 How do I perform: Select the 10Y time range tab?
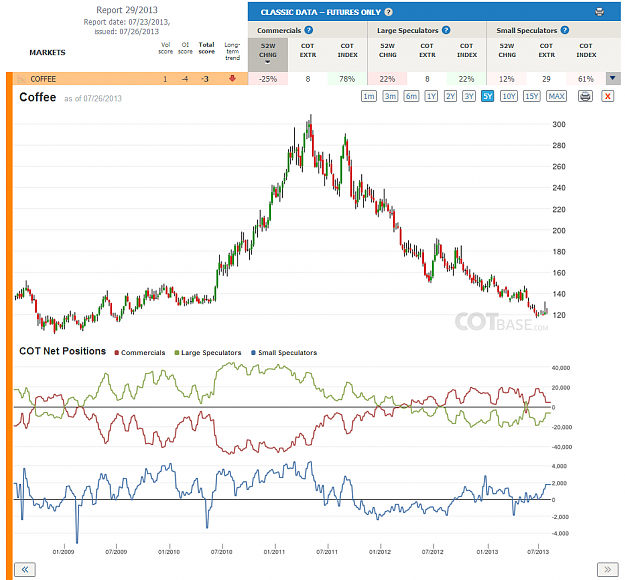(509, 96)
